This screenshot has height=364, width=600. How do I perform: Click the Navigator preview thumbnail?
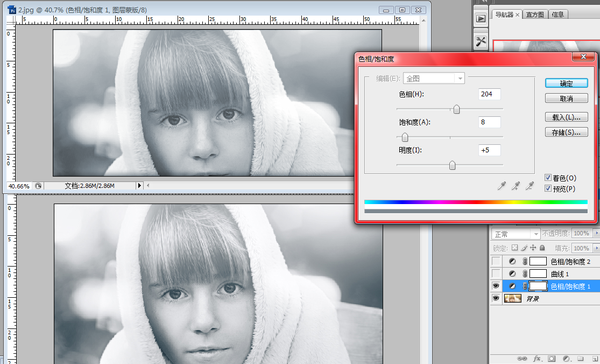[546, 45]
